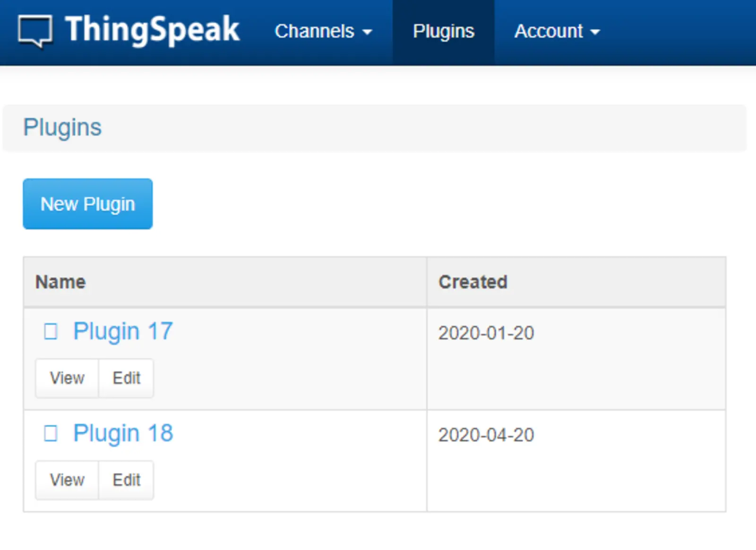Click the Created column header
This screenshot has height=550, width=756.
point(472,282)
